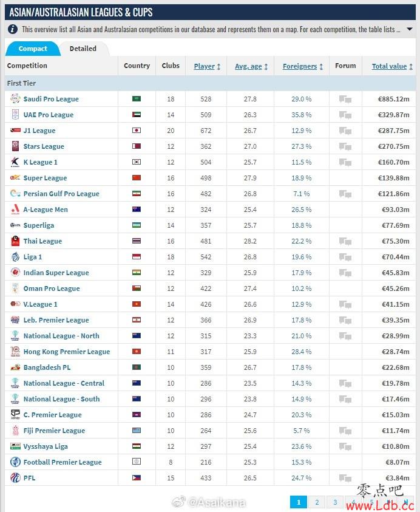Open the Stars League forum icon
This screenshot has width=420, height=512.
[x=345, y=146]
